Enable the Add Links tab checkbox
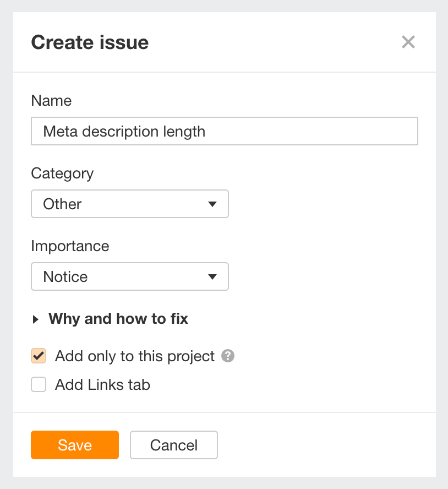 coord(38,384)
